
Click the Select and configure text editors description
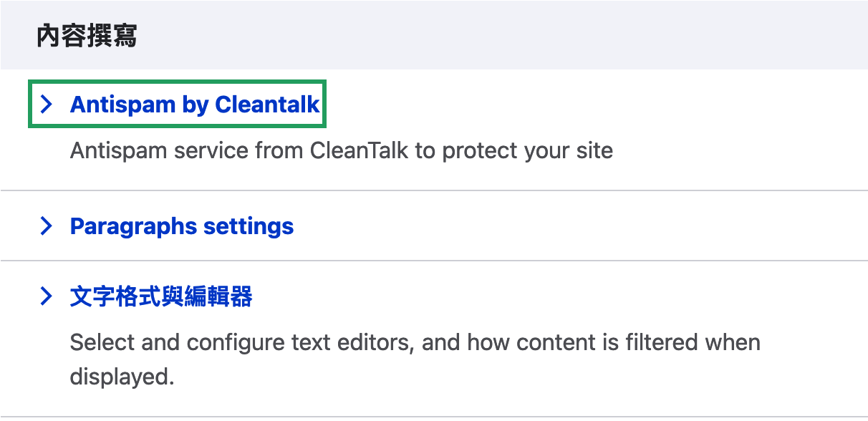[x=415, y=342]
